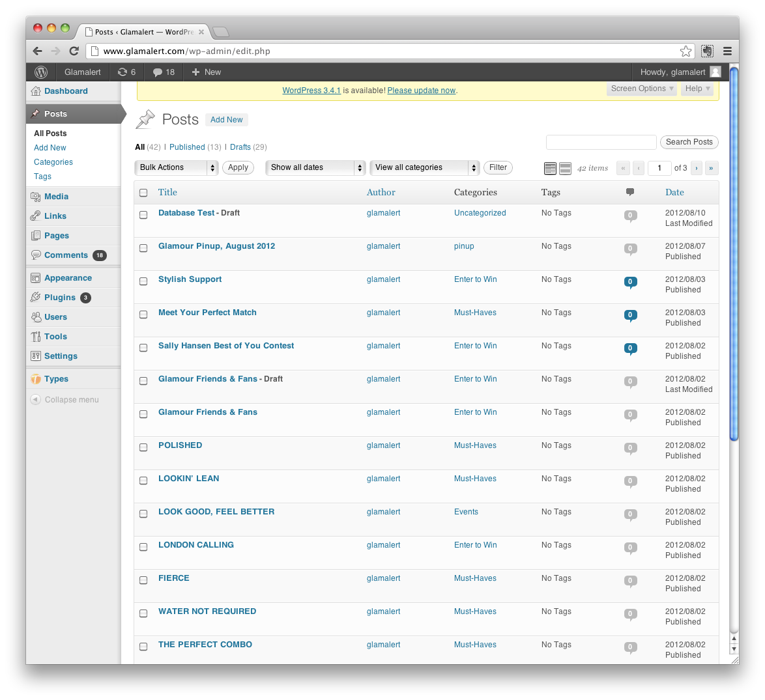Viewport: 765px width, 700px height.
Task: Click the Posts pushpin heading icon
Action: (145, 119)
